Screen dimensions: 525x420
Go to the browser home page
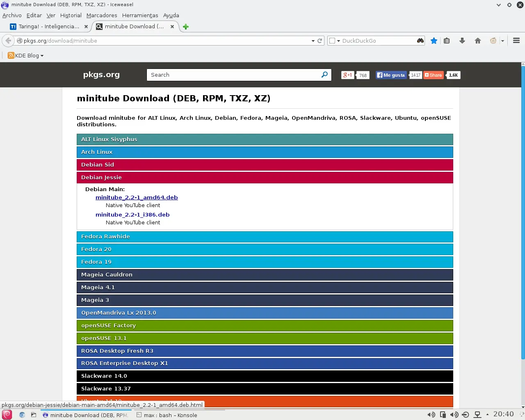click(478, 41)
